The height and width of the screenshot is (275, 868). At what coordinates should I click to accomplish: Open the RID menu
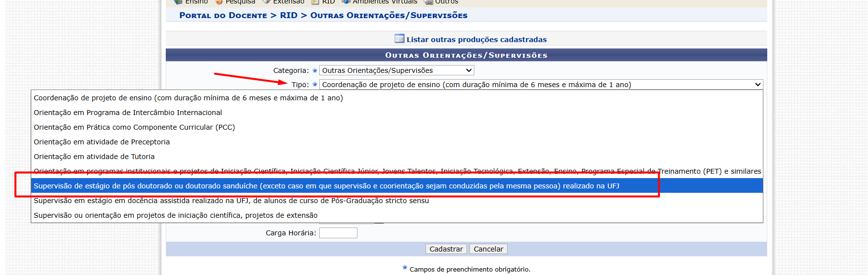pyautogui.click(x=323, y=2)
